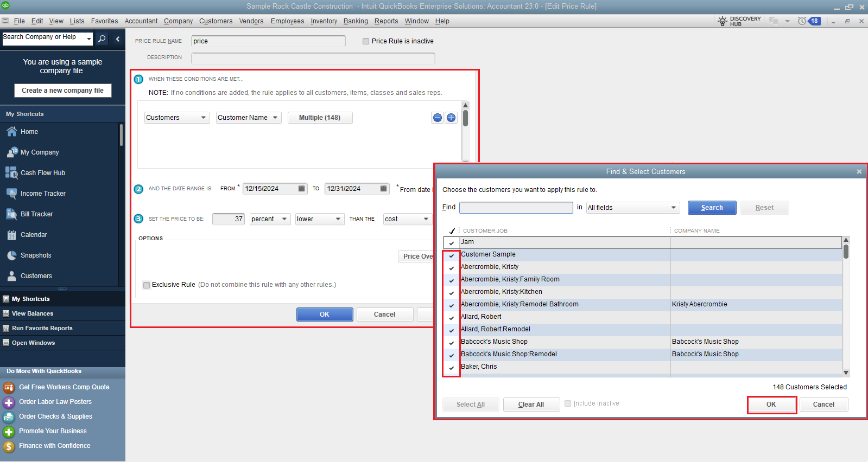
Task: Click the conditions list scrollbar thumb
Action: pos(465,118)
